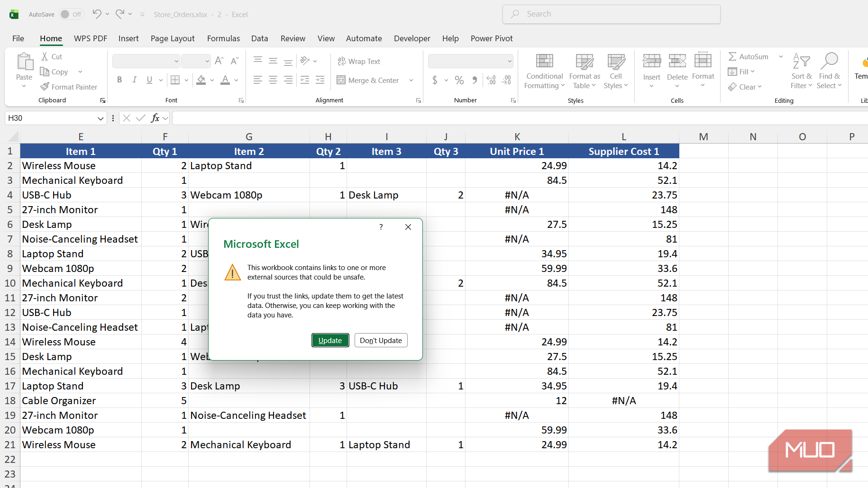
Task: Click the Search box in title bar
Action: tap(612, 14)
